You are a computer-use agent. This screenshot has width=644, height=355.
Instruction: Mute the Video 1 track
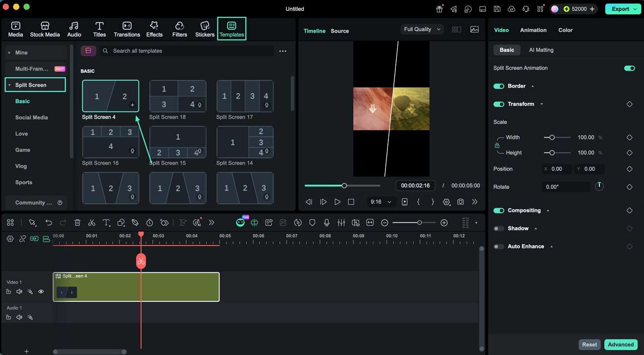(19, 292)
